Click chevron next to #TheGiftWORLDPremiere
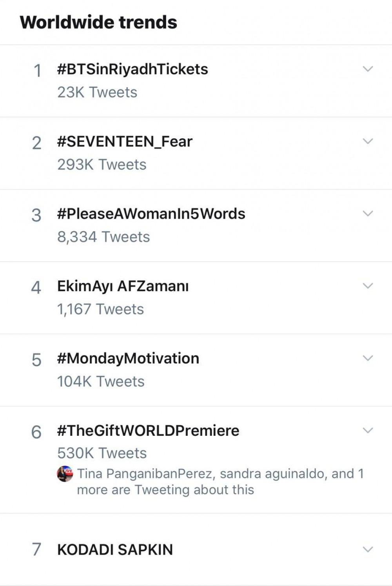 coord(368,430)
